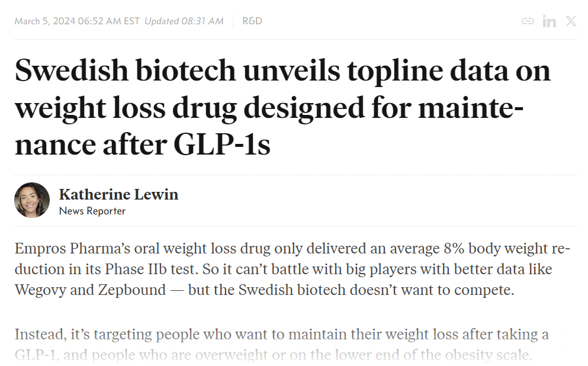Click the faded line mentioning the obesity scale
This screenshot has height=366, width=588.
pyautogui.click(x=273, y=355)
